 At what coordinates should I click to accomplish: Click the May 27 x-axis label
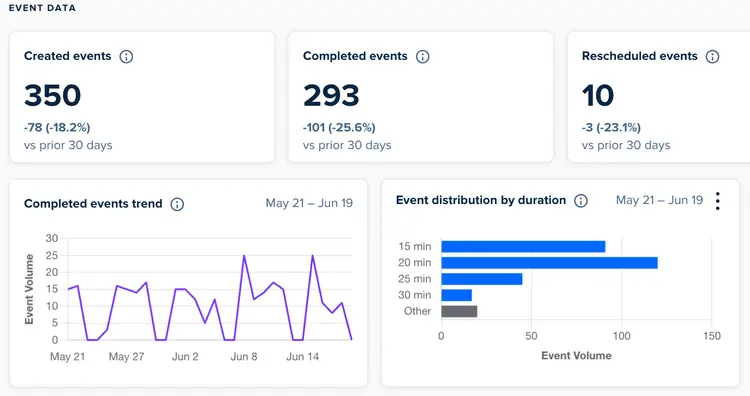pyautogui.click(x=126, y=357)
